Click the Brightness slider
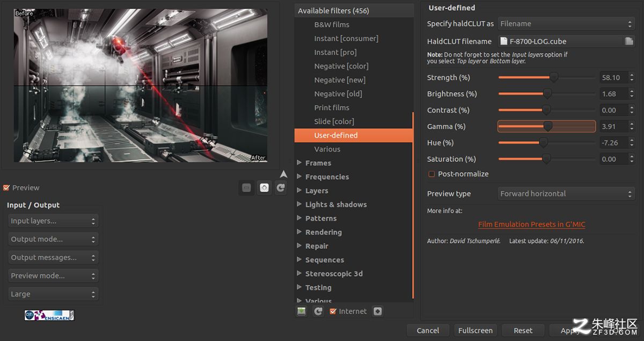 point(547,94)
